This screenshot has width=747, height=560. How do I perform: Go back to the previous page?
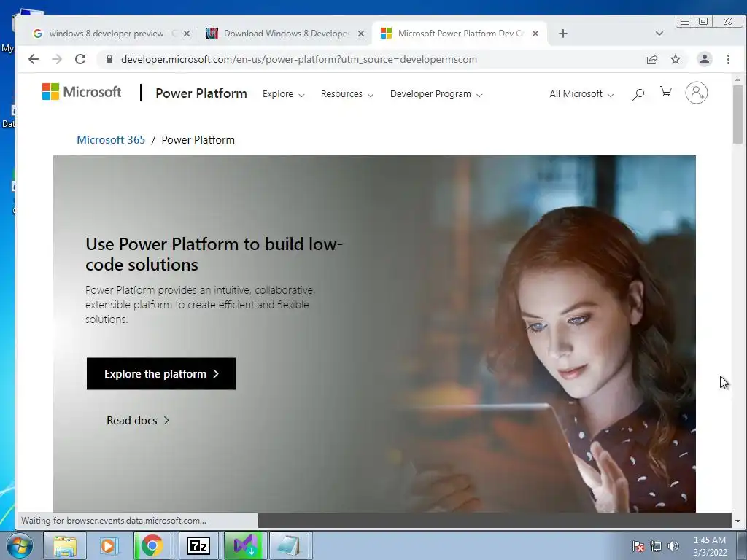[x=34, y=59]
